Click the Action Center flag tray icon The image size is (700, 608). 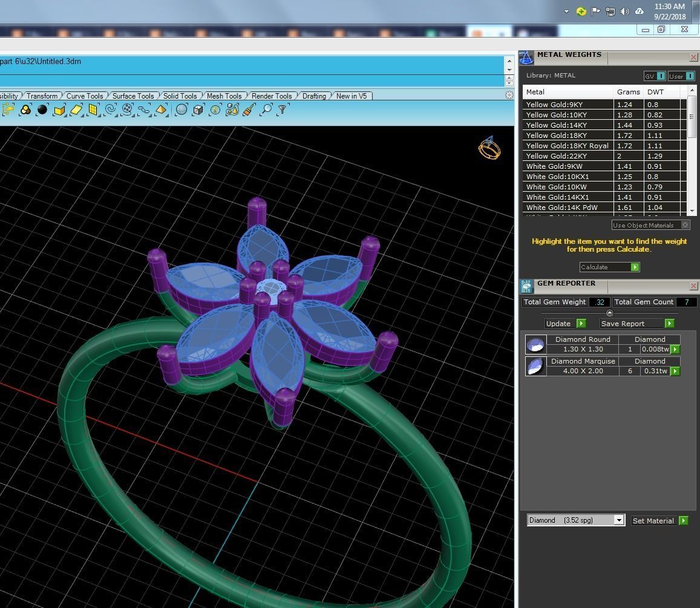pos(595,11)
